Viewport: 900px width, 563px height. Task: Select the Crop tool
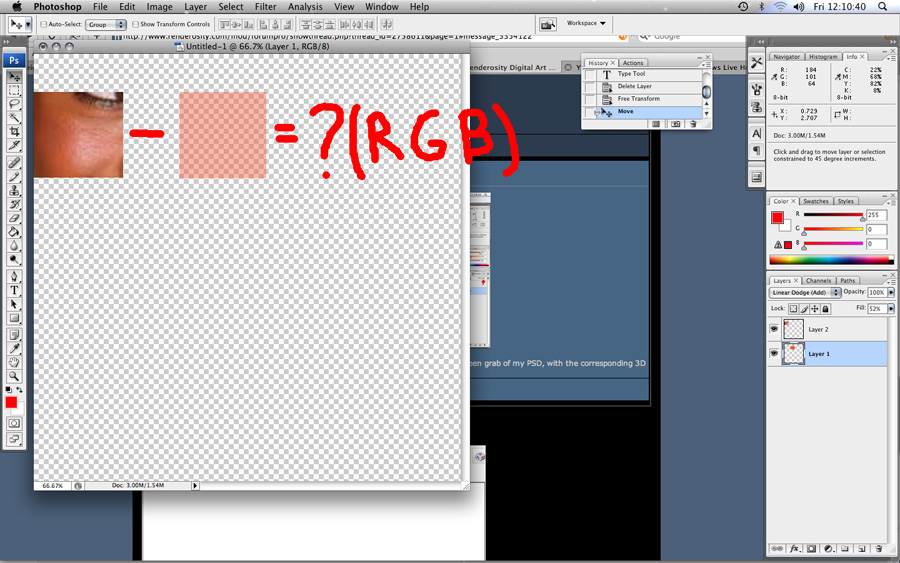(14, 132)
